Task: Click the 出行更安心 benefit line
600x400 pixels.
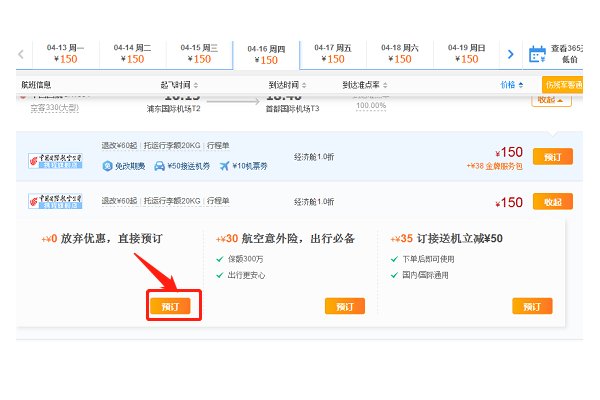Action: [x=246, y=275]
